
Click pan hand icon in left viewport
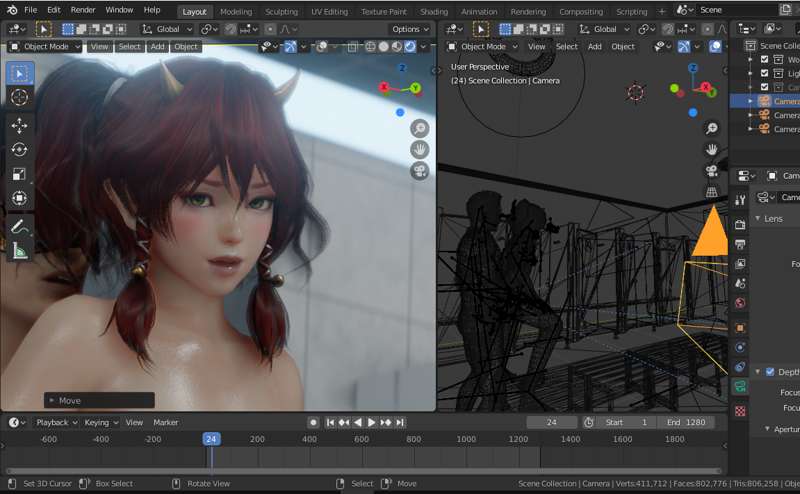pos(419,150)
